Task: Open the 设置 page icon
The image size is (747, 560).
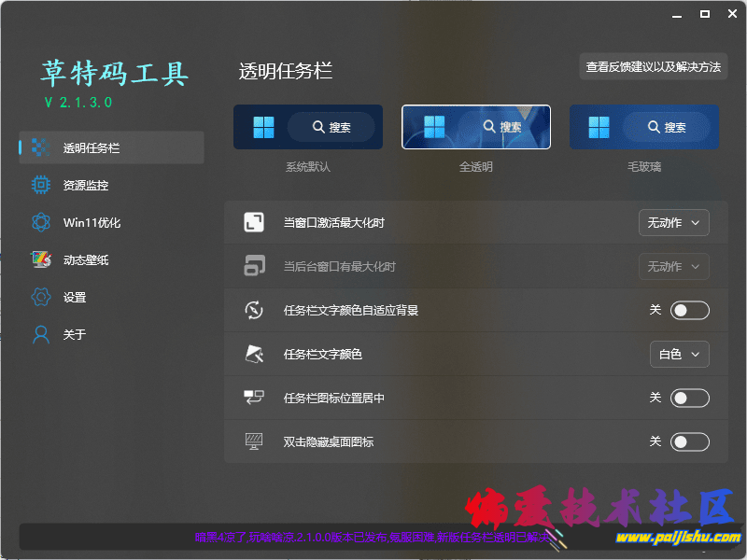Action: [39, 297]
